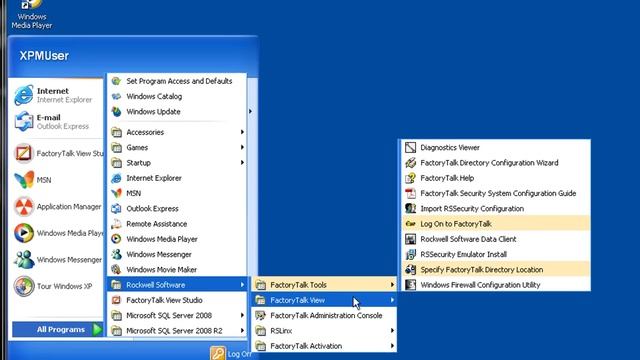Expand the Games submenu arrow
The height and width of the screenshot is (360, 640).
242,147
